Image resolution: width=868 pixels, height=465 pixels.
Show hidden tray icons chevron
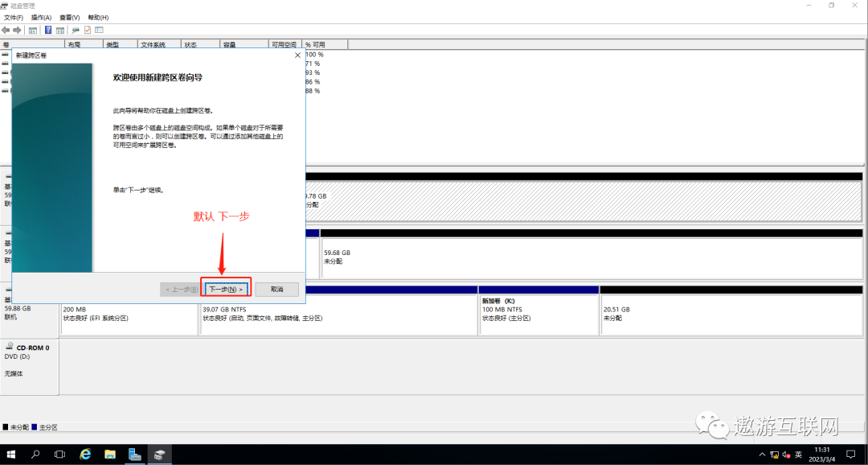tap(762, 455)
